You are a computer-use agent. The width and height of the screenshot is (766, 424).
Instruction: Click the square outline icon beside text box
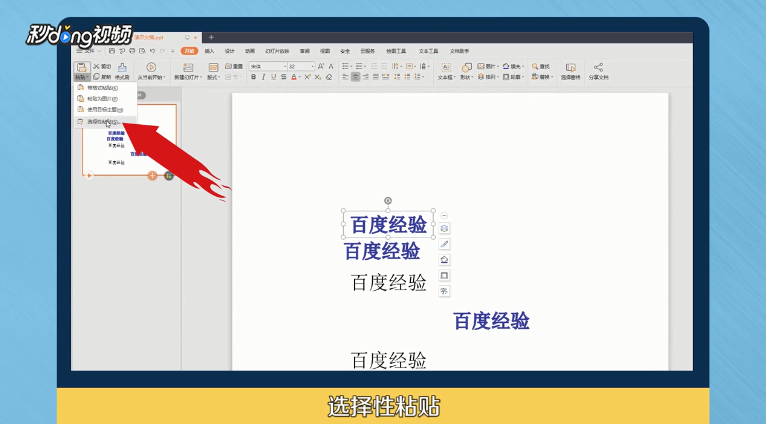click(x=444, y=276)
